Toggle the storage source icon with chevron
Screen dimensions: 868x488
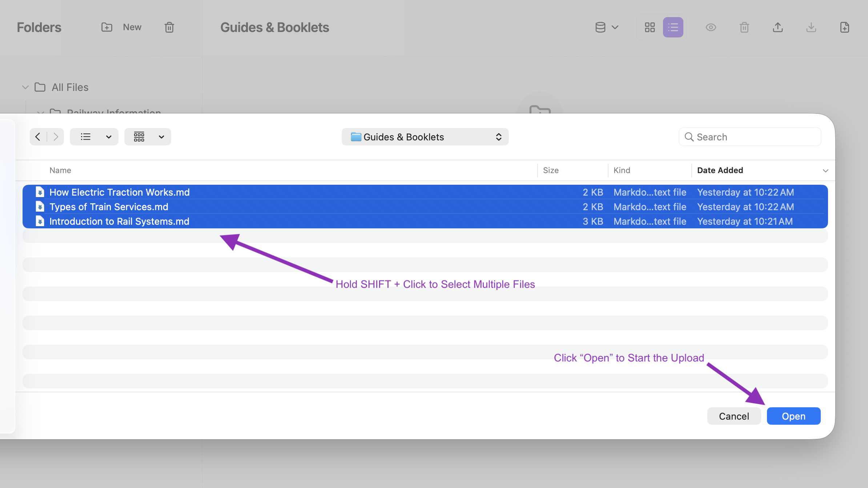coord(606,27)
